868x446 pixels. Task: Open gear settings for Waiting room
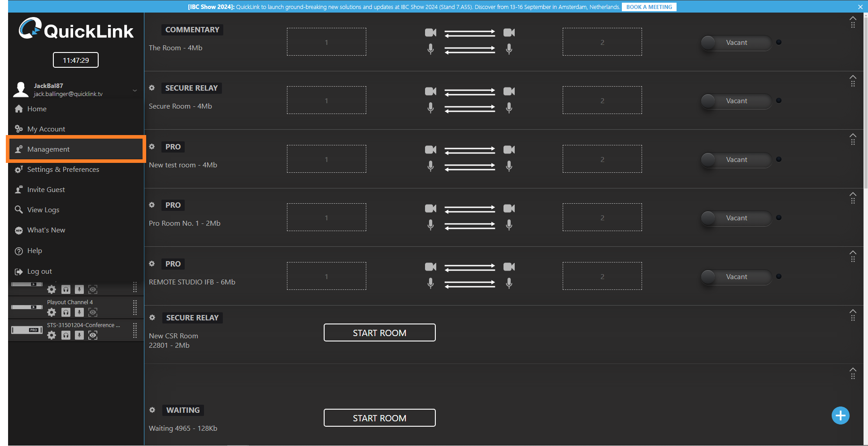point(152,410)
